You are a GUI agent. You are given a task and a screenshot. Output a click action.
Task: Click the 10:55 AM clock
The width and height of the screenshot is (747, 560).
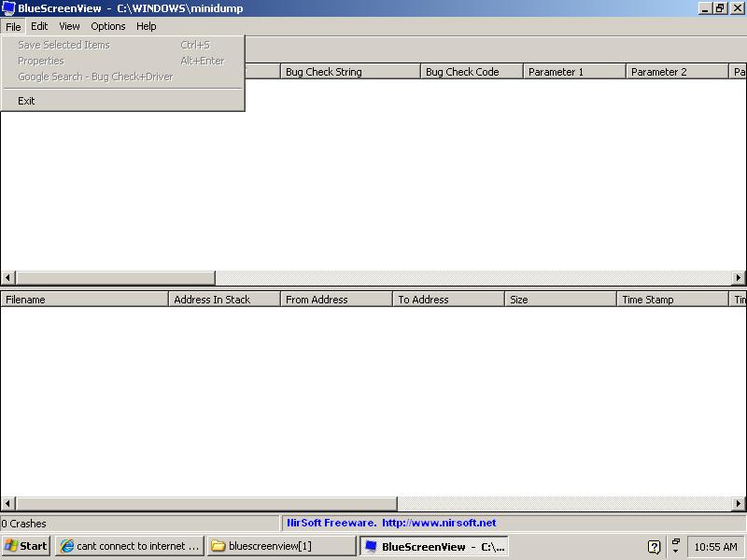pos(715,547)
